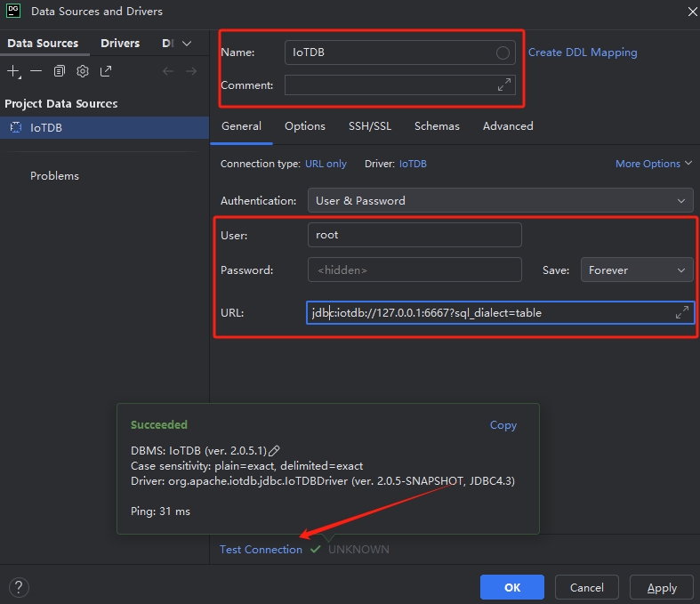The height and width of the screenshot is (604, 700).
Task: Open data source properties wrench icon
Action: point(83,71)
